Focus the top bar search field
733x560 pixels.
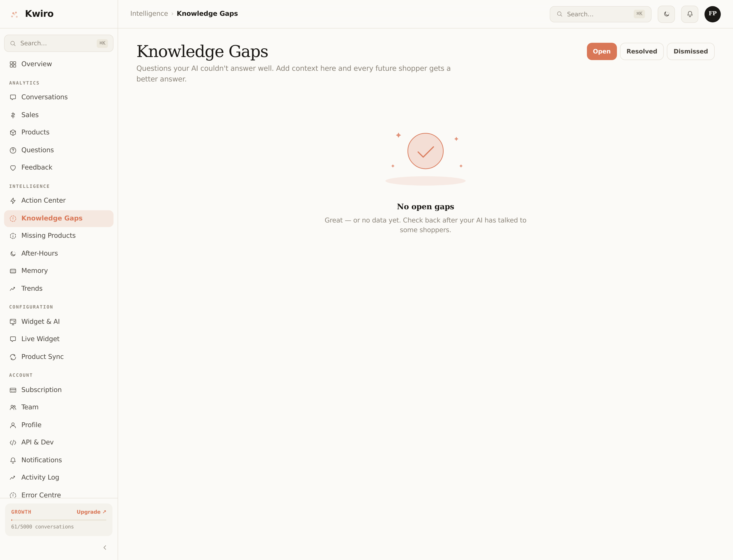tap(600, 14)
